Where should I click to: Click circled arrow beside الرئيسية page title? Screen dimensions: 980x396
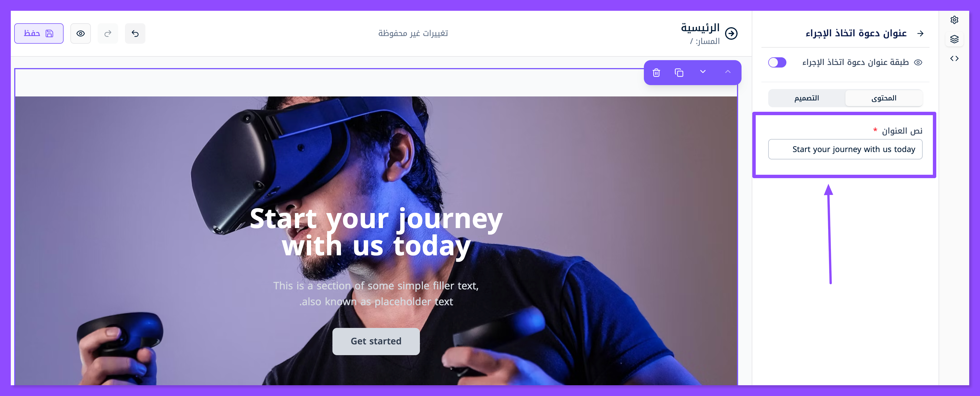point(731,33)
